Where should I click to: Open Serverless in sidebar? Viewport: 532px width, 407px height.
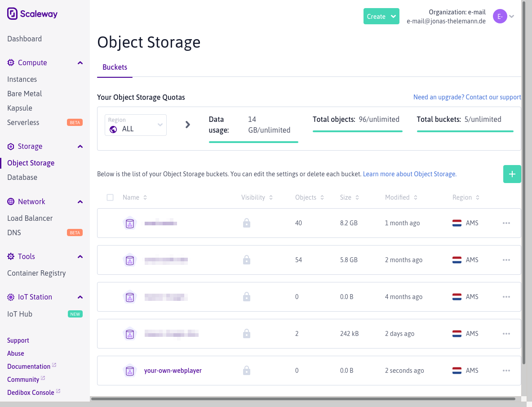pos(23,122)
